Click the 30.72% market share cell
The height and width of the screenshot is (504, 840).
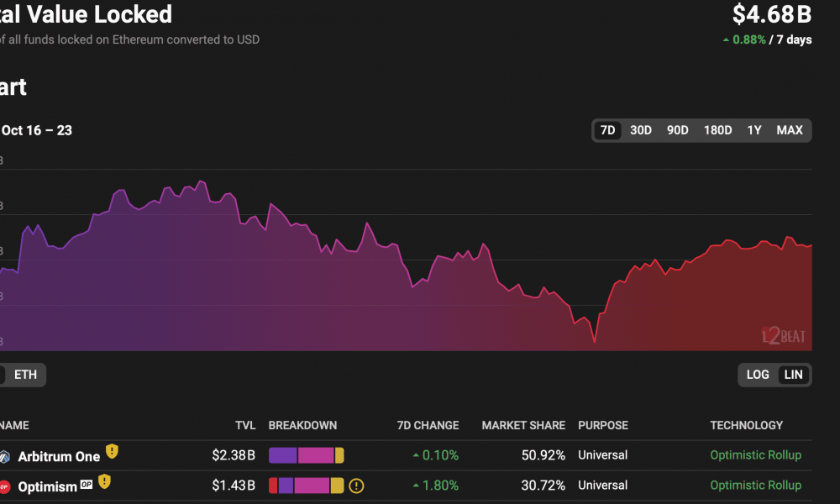[x=543, y=486]
